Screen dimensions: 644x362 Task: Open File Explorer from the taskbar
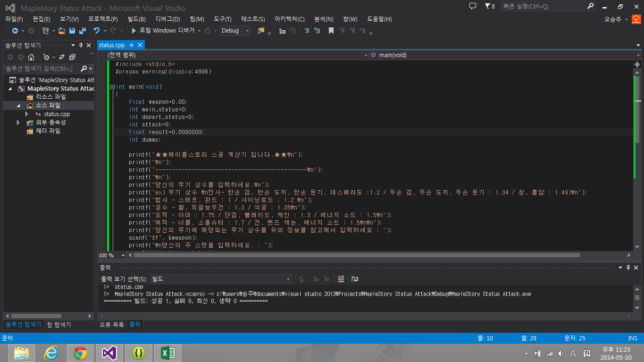(21, 353)
